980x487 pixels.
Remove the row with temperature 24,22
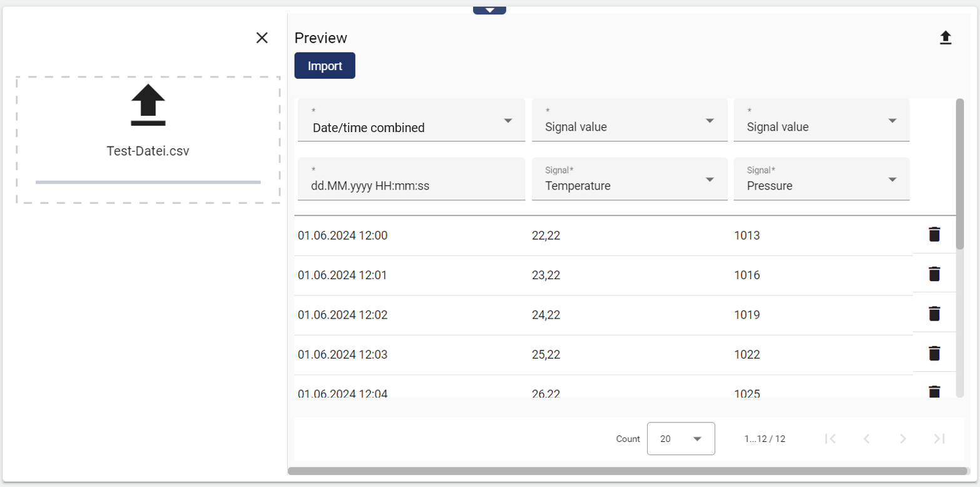934,314
